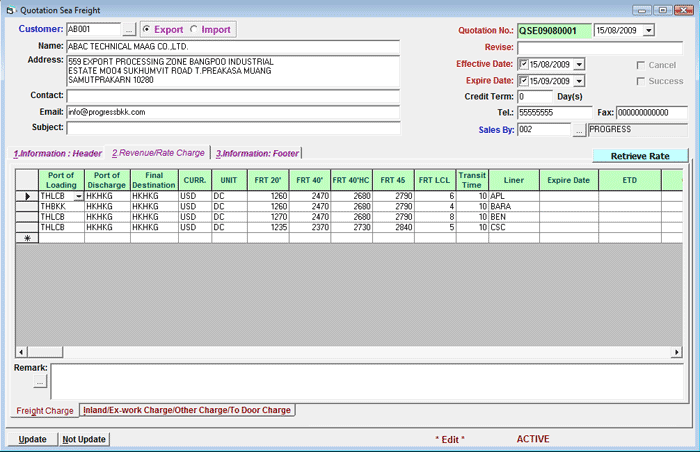This screenshot has width=700, height=452.
Task: Switch to 2.Revenue/Rate Charge tab
Action: point(158,153)
